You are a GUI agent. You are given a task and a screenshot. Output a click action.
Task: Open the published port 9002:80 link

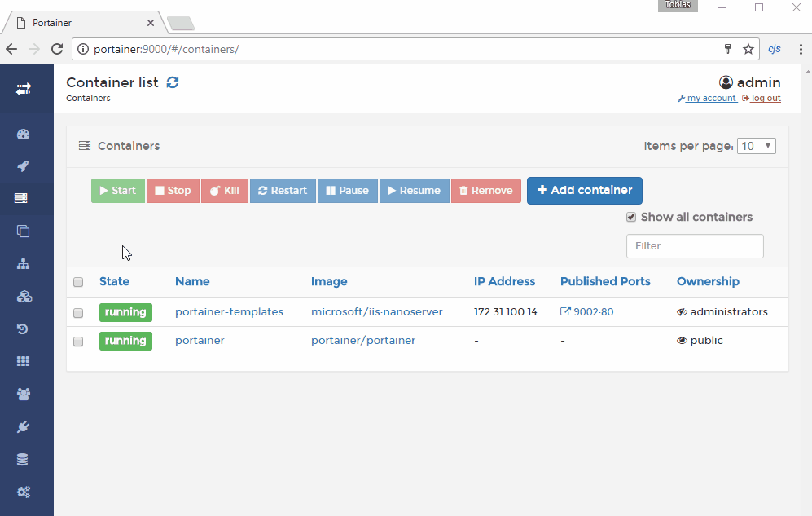[587, 311]
